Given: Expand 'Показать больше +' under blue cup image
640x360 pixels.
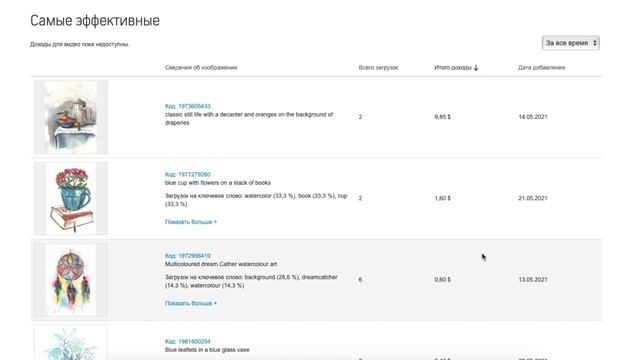Looking at the screenshot, I should tap(191, 222).
